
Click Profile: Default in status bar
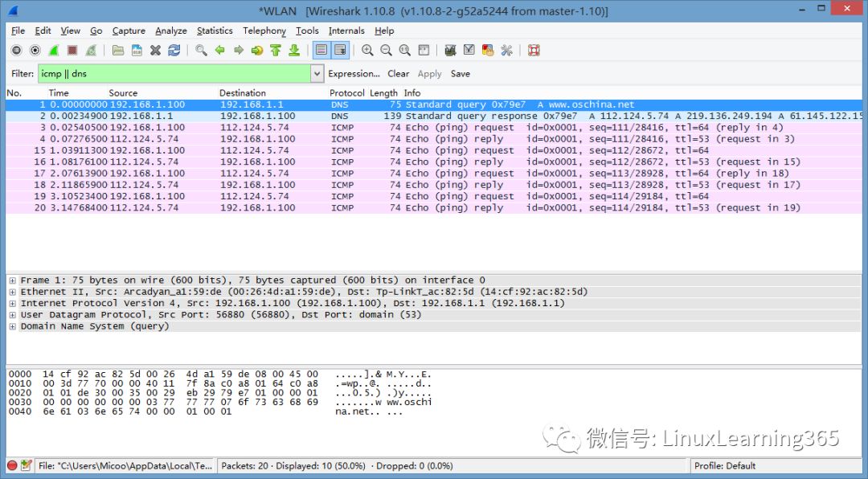725,465
